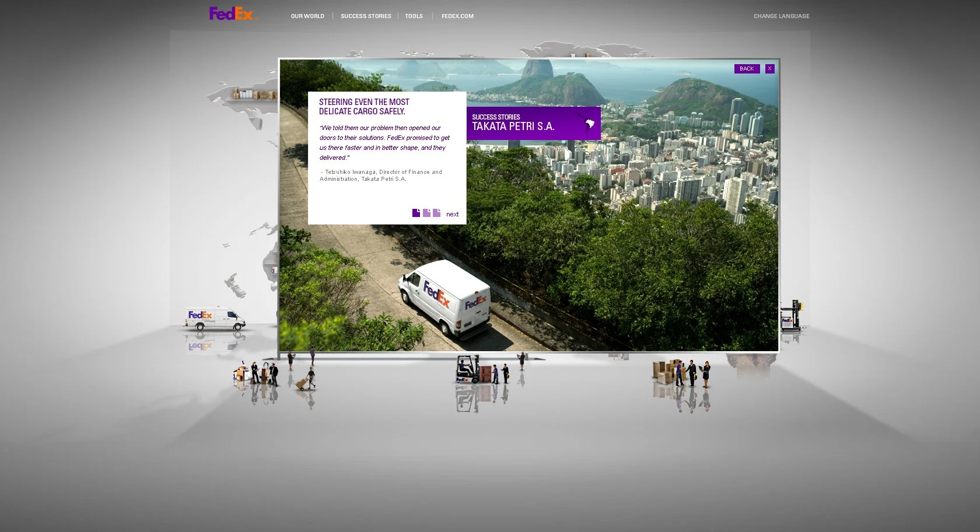
Task: Open the Success Stories menu
Action: click(x=366, y=16)
